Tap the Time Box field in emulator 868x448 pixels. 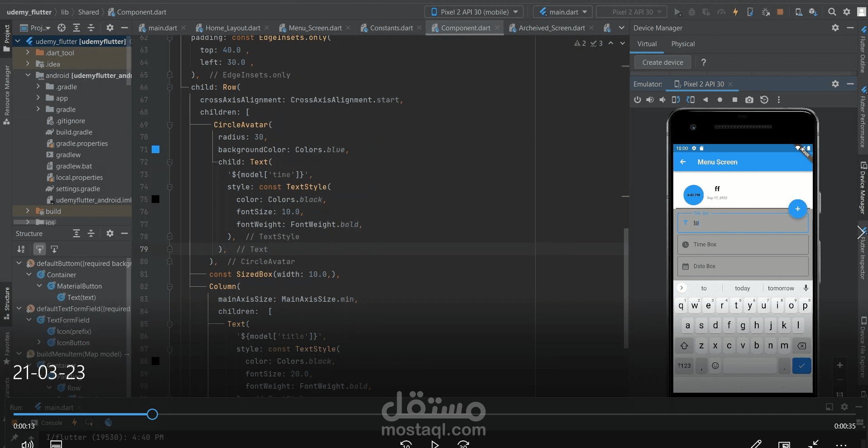pos(743,245)
